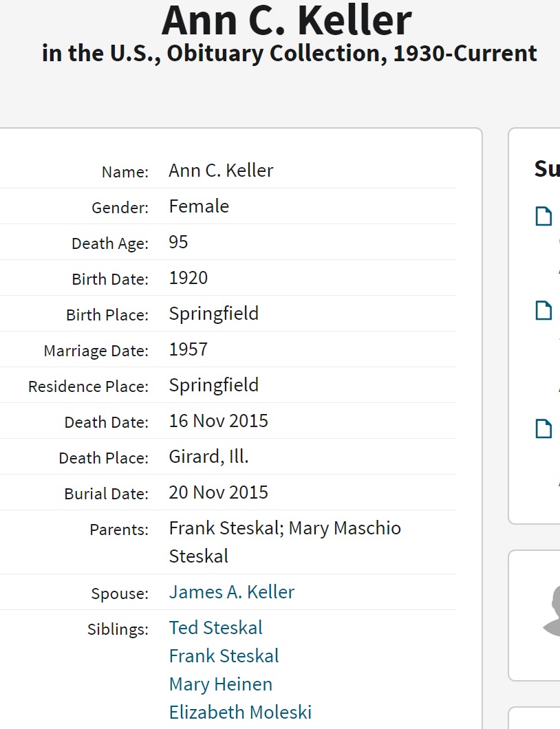Click the Gender value Female
This screenshot has height=729, width=560.
[199, 206]
